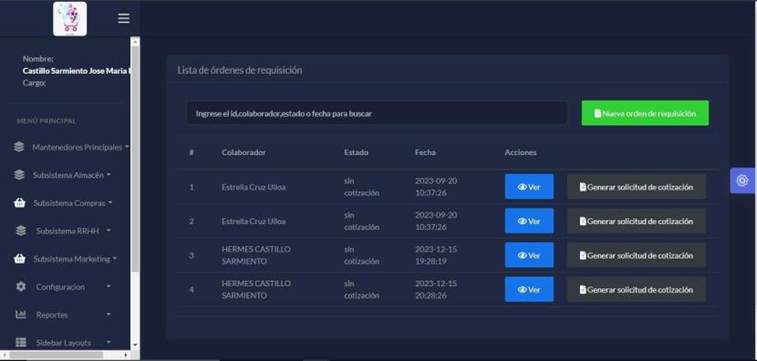757x361 pixels.
Task: Click the Configuracion gear icon
Action: [21, 287]
